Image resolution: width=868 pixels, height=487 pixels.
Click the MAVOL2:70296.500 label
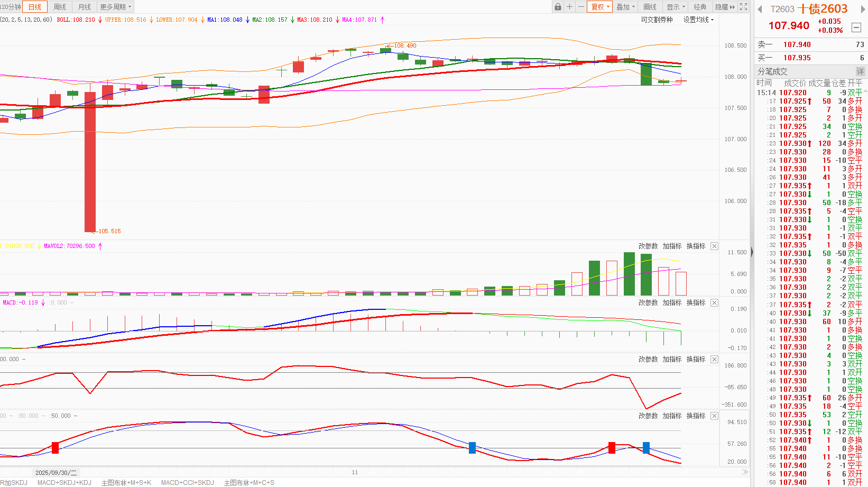pyautogui.click(x=69, y=246)
